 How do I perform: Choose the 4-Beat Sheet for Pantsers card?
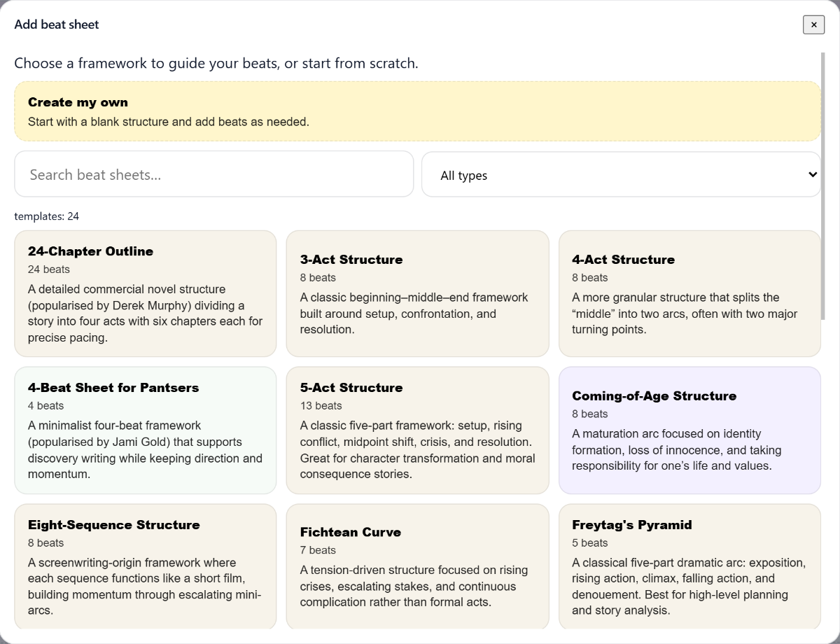[145, 430]
